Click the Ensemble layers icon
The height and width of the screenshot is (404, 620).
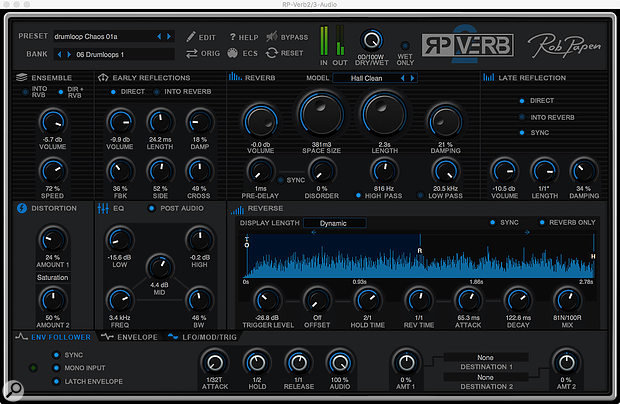[21, 77]
